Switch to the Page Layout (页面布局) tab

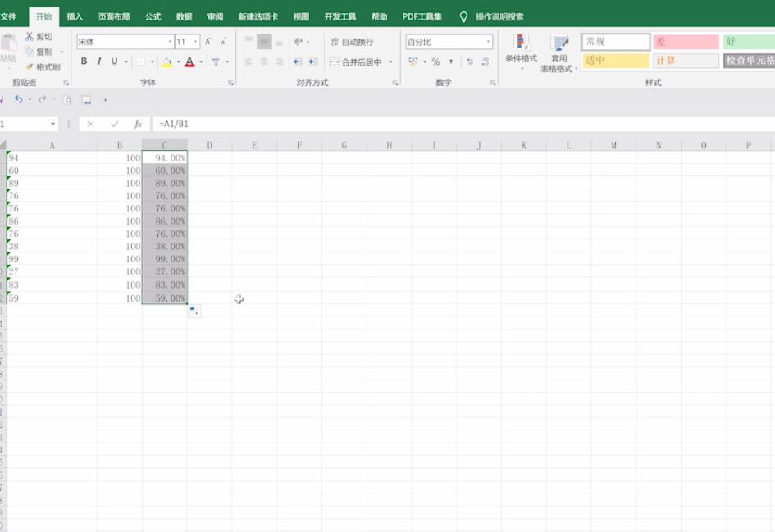(114, 16)
